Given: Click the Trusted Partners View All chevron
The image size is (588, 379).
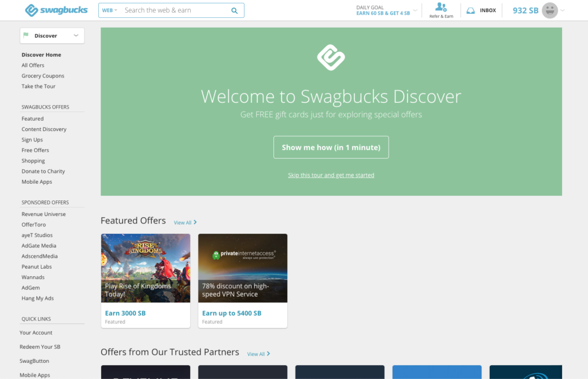Looking at the screenshot, I should click(269, 354).
